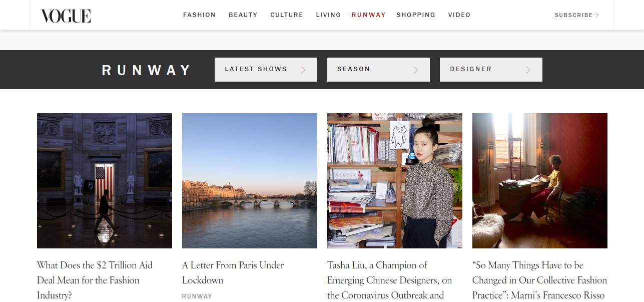Open the Living section

point(328,15)
